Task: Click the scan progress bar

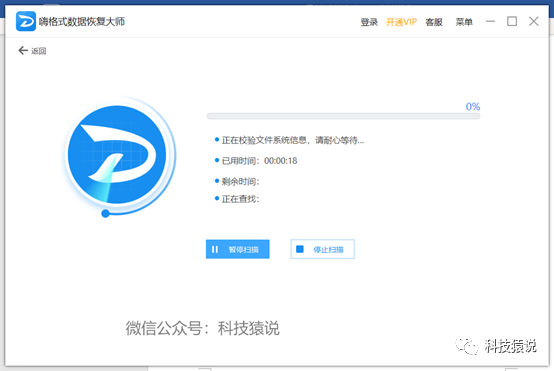Action: pyautogui.click(x=343, y=116)
